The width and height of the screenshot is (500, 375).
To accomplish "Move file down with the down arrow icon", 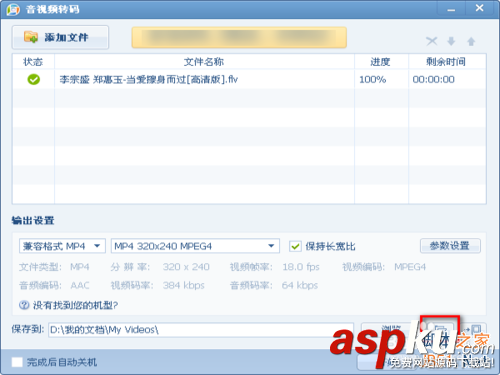I will pos(451,41).
